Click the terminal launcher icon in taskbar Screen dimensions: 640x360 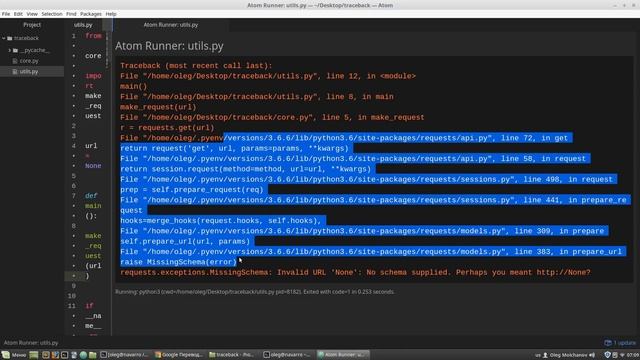(64, 355)
